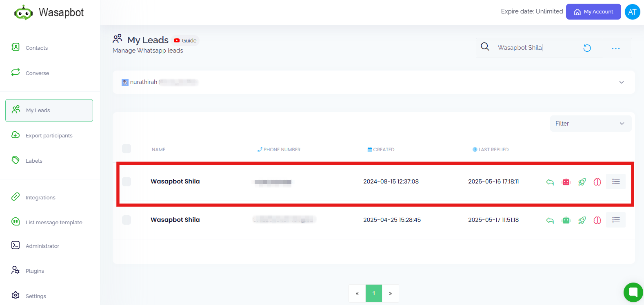Viewport: 644px width, 305px height.
Task: Click the refresh icon beside search
Action: pyautogui.click(x=587, y=48)
